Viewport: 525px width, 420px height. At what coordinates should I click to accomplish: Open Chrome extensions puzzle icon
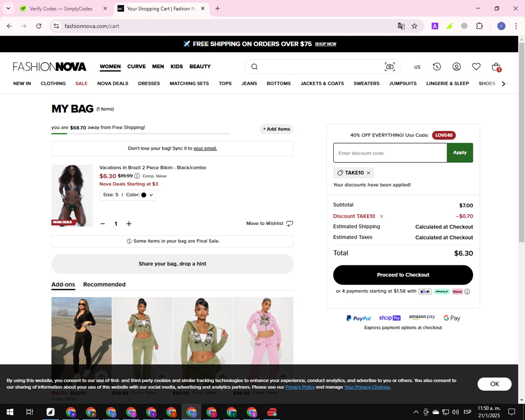tap(479, 26)
